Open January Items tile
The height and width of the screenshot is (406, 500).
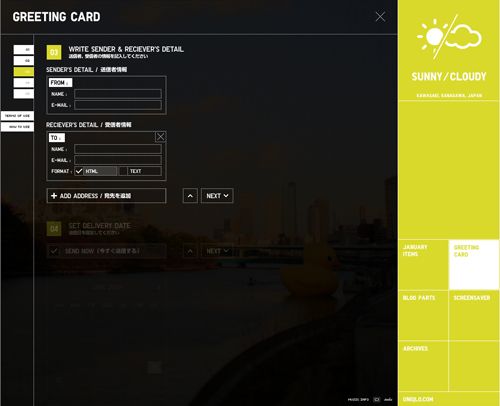[424, 264]
